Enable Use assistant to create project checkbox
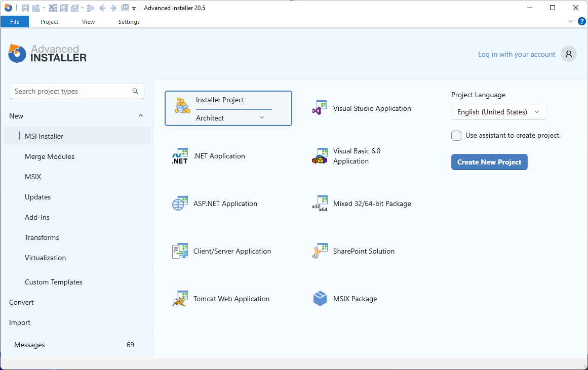The height and width of the screenshot is (370, 588). [x=456, y=135]
